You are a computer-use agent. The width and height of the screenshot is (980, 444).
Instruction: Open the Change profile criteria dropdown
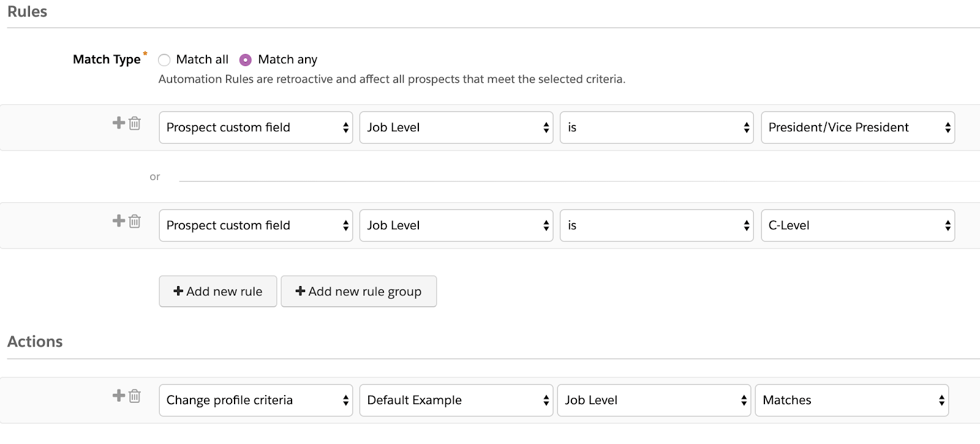255,400
